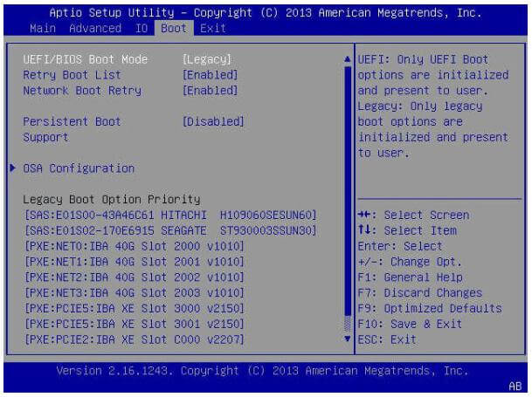This screenshot has width=532, height=397.
Task: Toggle Network Boot Retry Enabled setting
Action: (210, 91)
